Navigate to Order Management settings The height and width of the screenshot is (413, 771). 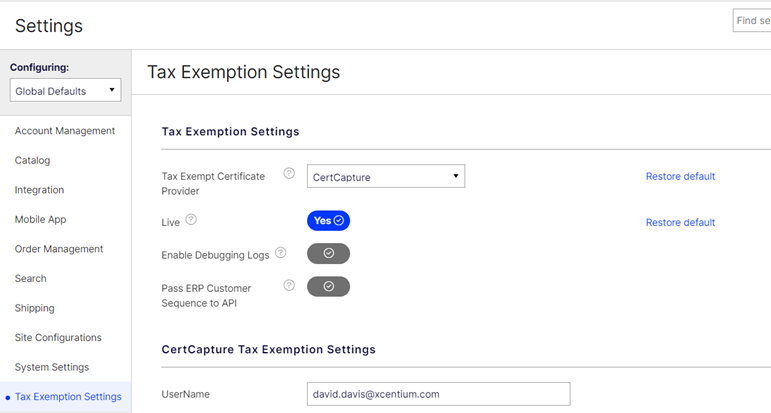(59, 249)
